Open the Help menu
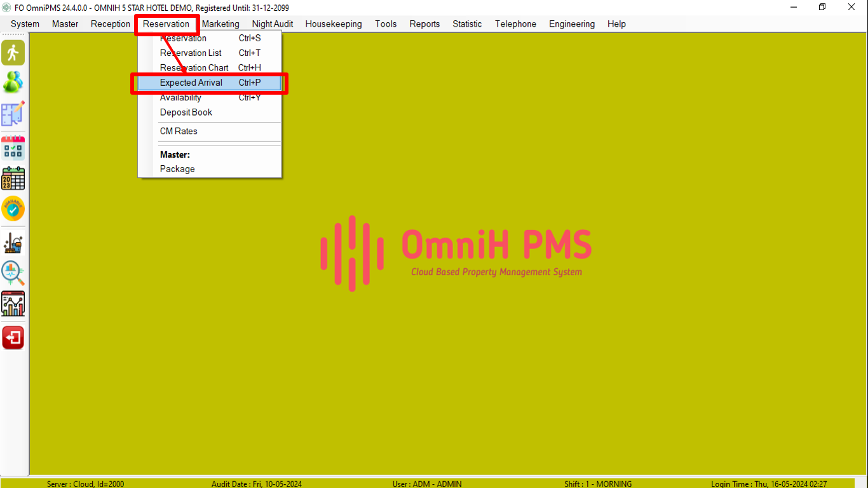This screenshot has height=488, width=868. click(616, 24)
